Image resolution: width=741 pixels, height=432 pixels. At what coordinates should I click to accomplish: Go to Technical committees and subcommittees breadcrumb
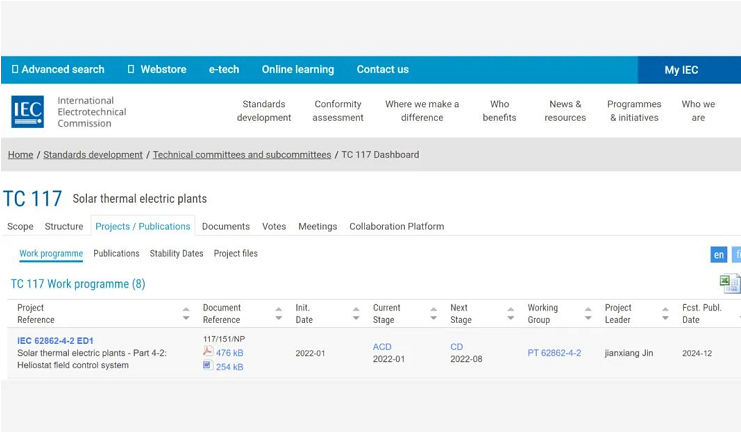click(x=241, y=155)
